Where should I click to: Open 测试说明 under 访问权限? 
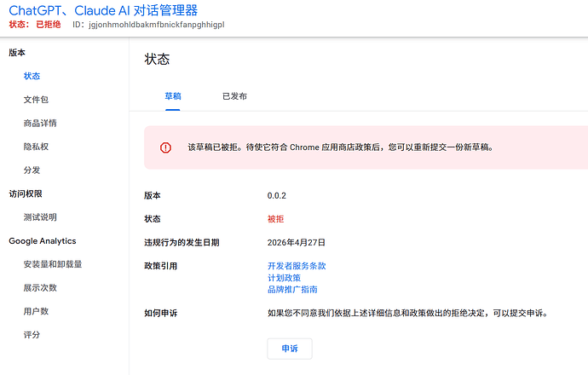point(40,217)
